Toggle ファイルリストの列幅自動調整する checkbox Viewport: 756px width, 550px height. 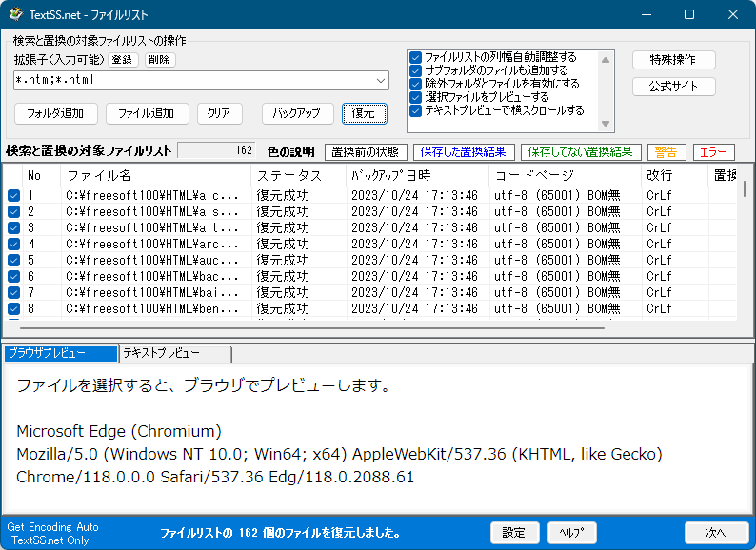tap(415, 57)
